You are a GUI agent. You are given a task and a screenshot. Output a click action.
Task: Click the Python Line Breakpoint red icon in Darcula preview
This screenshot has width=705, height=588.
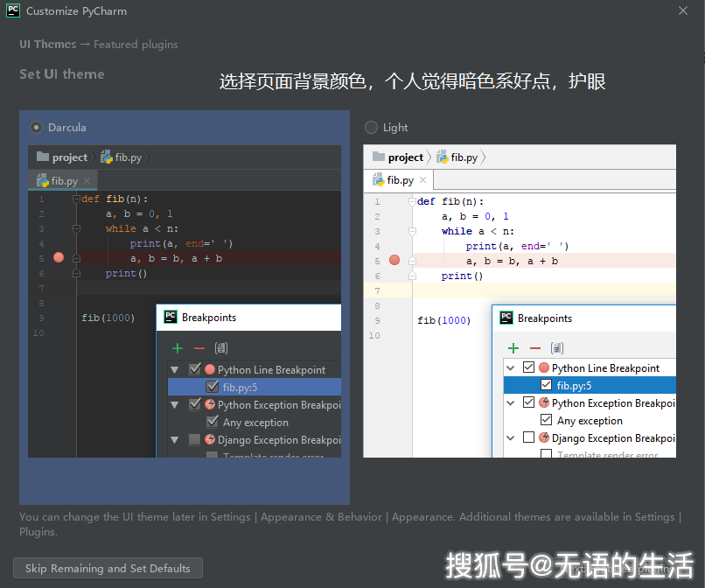pyautogui.click(x=210, y=369)
